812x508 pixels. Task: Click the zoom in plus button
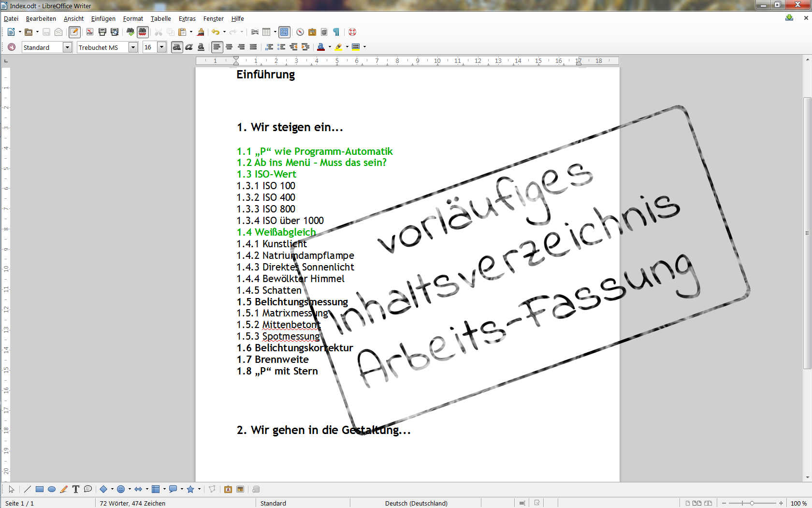781,503
